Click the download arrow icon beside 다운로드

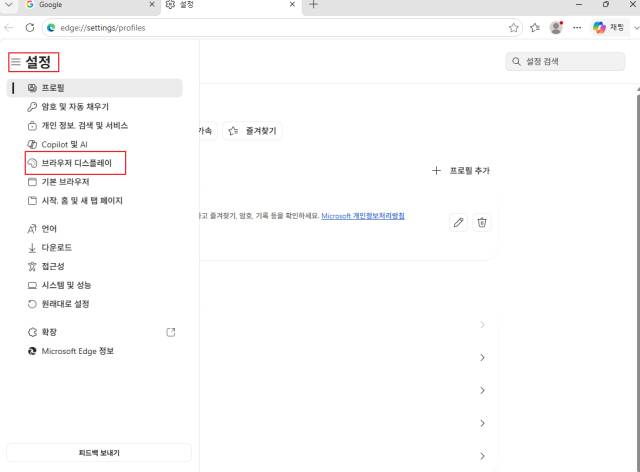(x=32, y=247)
